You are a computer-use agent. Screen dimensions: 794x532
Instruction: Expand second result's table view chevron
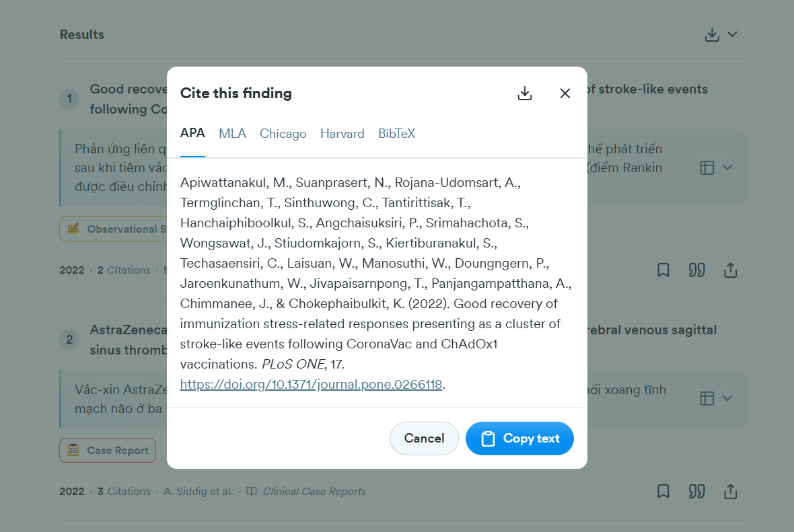tap(727, 398)
